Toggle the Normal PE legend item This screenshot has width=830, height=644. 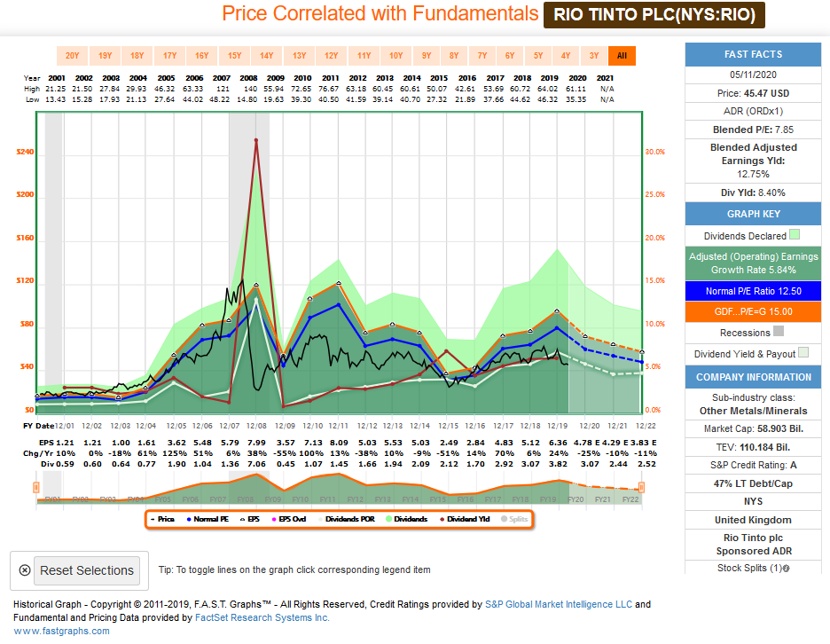207,519
